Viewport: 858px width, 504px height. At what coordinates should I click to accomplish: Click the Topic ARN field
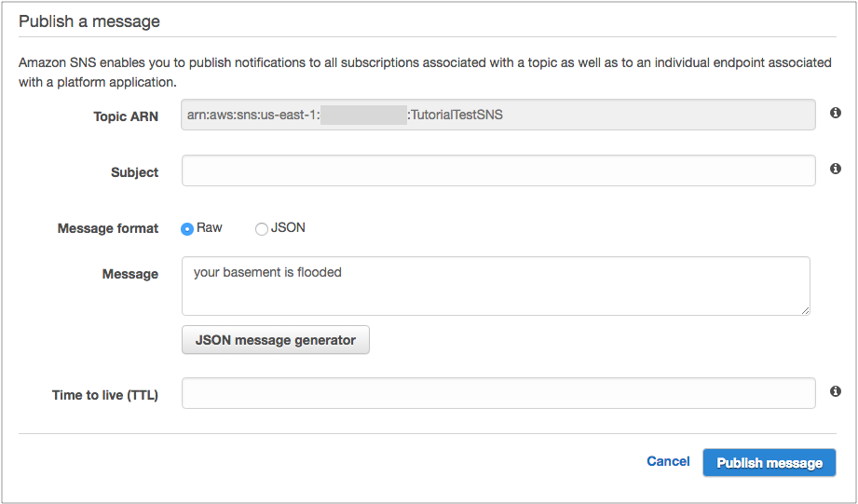coord(498,115)
